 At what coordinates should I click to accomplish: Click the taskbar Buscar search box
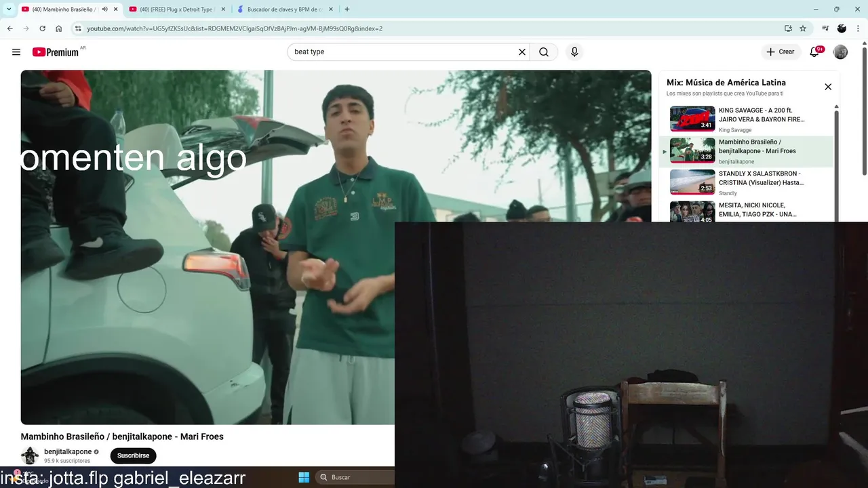point(354,477)
